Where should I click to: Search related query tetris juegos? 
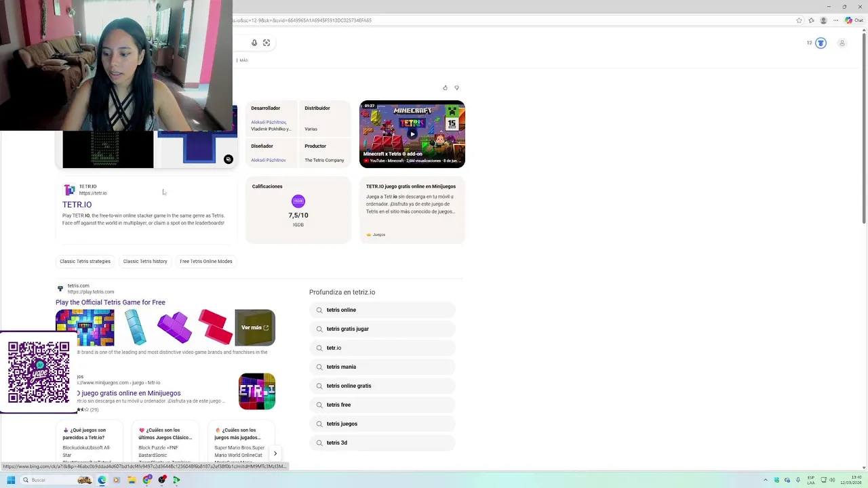coord(382,424)
